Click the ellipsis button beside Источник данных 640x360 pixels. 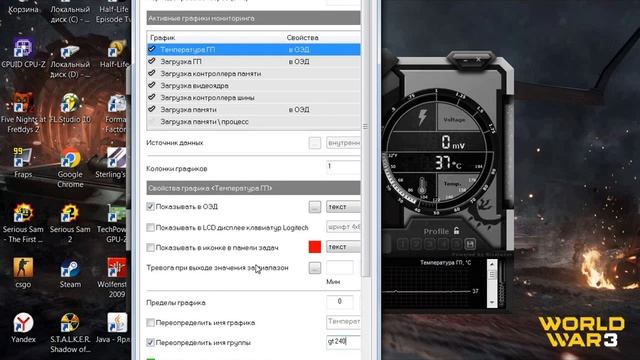coord(315,143)
